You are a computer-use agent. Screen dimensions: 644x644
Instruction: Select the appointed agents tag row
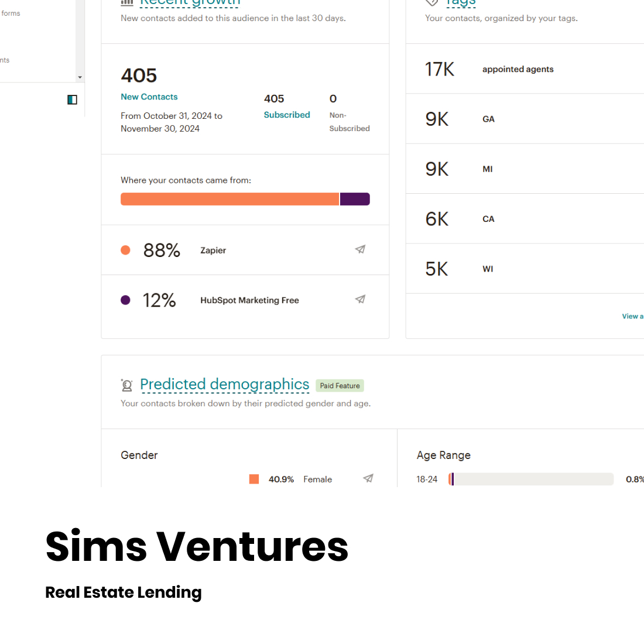(x=525, y=69)
